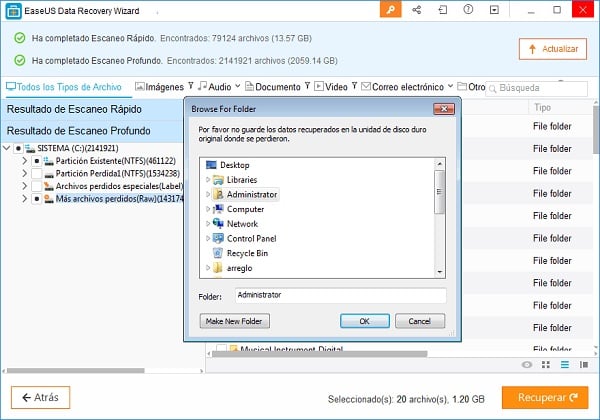Click OK in Browse For Folder
This screenshot has width=600, height=420.
(365, 321)
